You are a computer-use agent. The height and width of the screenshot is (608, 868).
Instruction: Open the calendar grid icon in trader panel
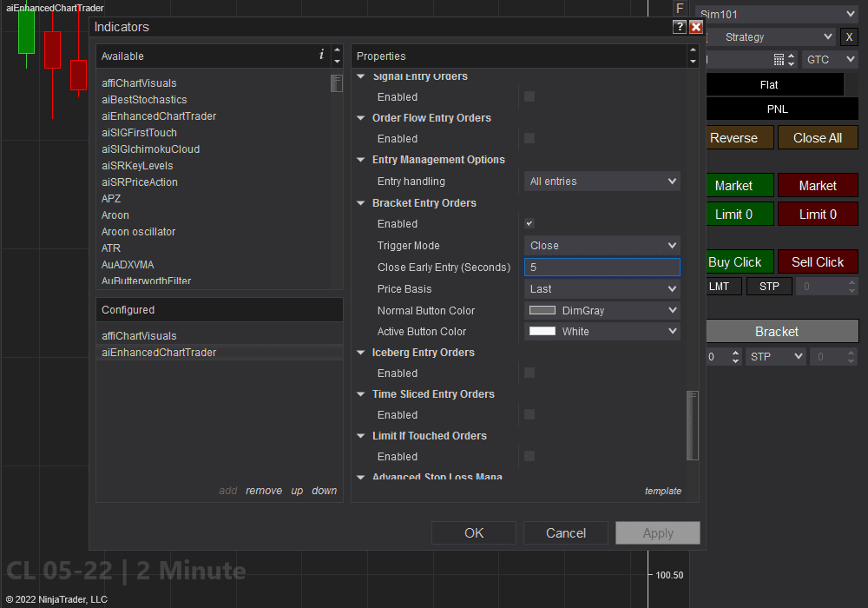[x=779, y=60]
